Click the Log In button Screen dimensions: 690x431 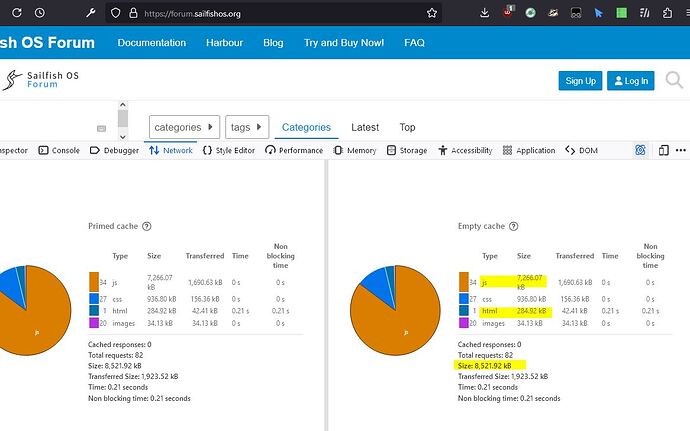point(631,81)
